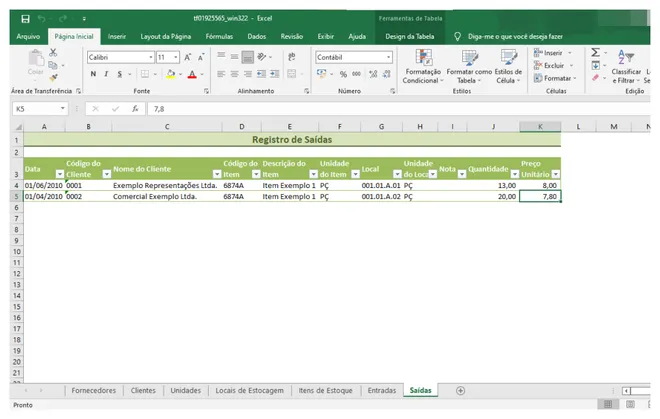Open cell borders tool
660x419 pixels.
(145, 74)
